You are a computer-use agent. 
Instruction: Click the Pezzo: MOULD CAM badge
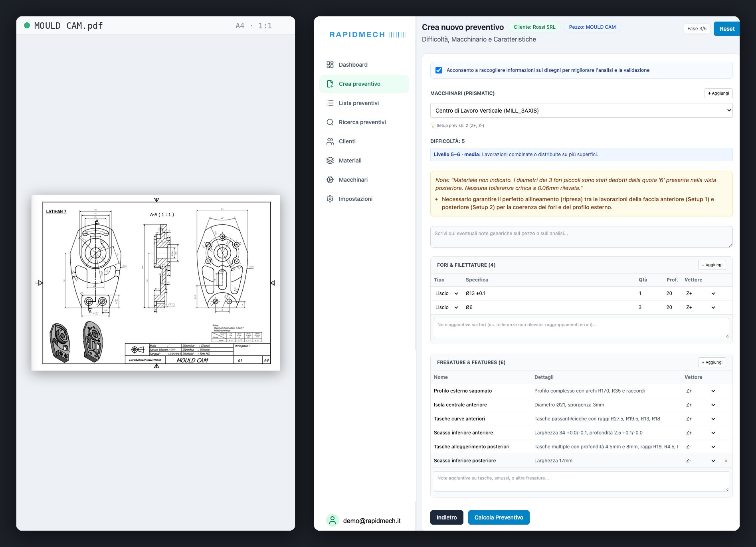[592, 27]
